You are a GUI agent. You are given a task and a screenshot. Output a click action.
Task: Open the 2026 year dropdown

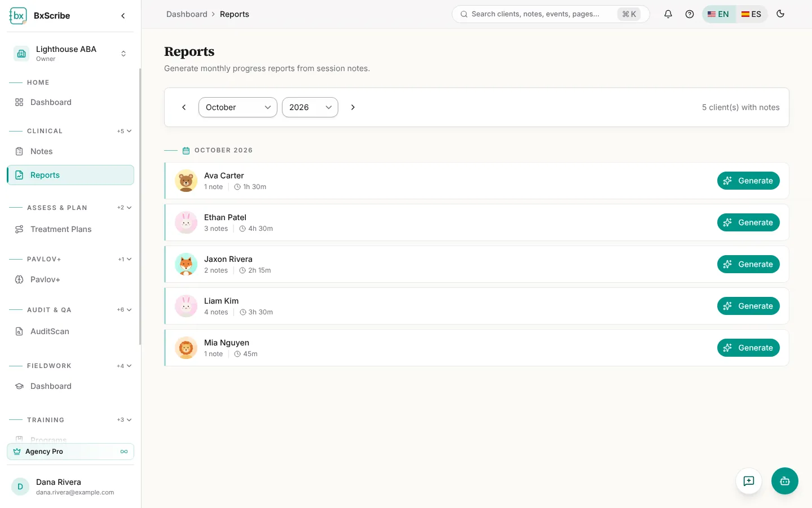310,107
